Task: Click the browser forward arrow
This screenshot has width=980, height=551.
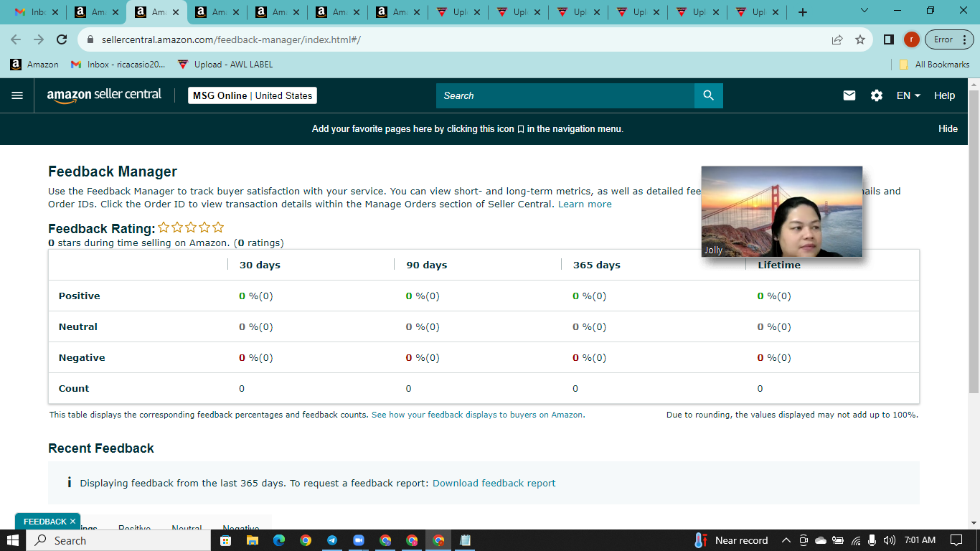Action: (39, 39)
